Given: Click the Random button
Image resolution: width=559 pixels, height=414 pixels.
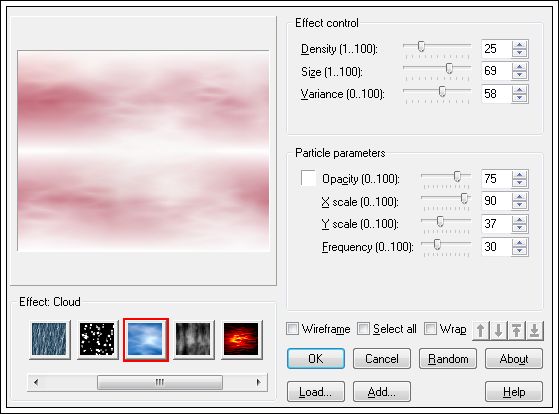Looking at the screenshot, I should coord(448,359).
